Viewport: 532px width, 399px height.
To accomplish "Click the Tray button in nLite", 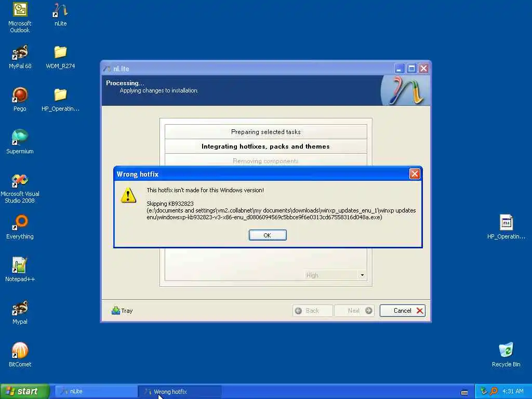I will pyautogui.click(x=122, y=311).
